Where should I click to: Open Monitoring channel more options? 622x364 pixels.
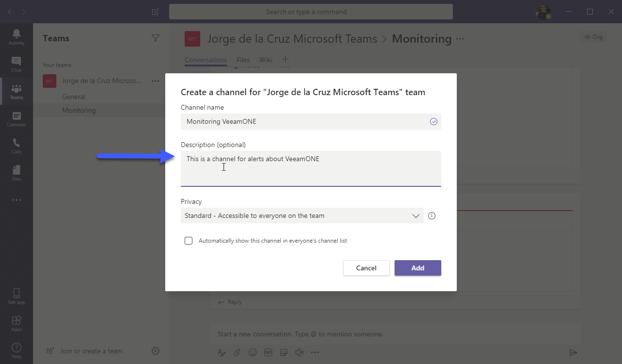click(461, 39)
